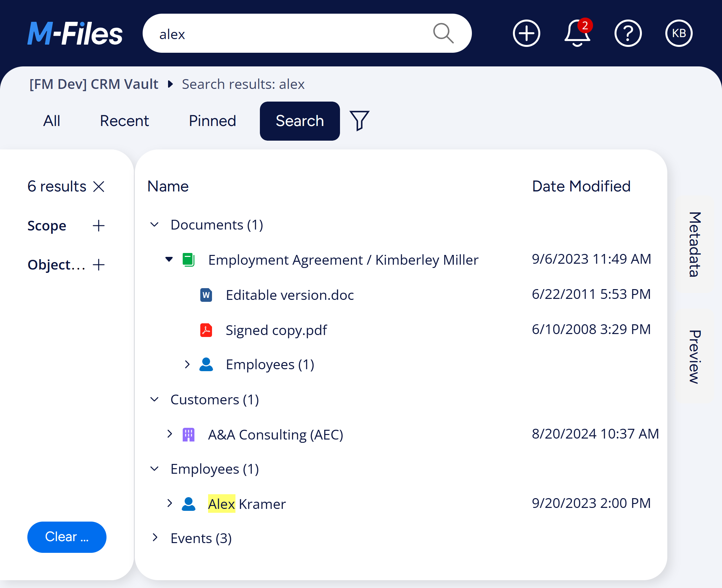Close the 6 results filter panel
The width and height of the screenshot is (722, 588).
coord(99,186)
